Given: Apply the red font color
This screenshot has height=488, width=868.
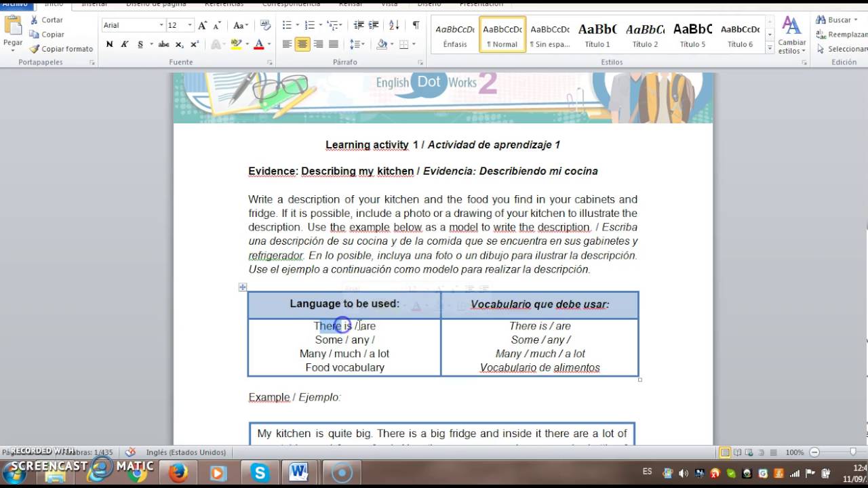Looking at the screenshot, I should 258,44.
